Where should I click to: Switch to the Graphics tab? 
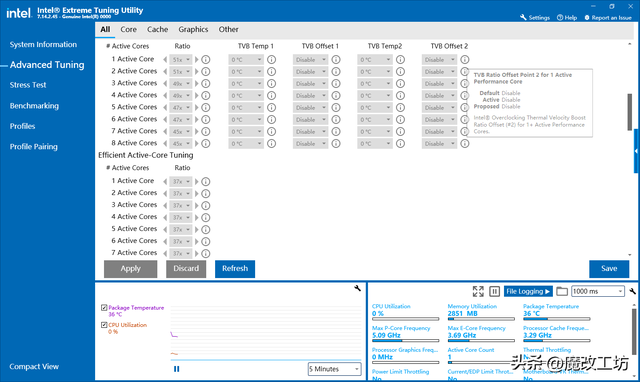[x=193, y=29]
